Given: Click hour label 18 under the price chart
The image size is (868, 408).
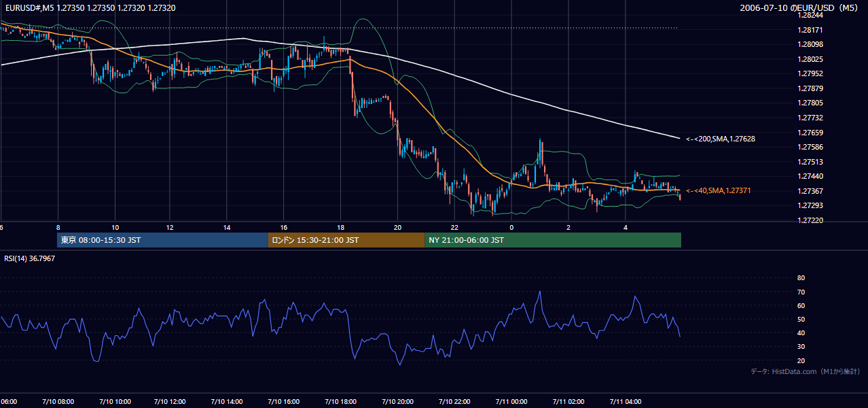Looking at the screenshot, I should 341,228.
